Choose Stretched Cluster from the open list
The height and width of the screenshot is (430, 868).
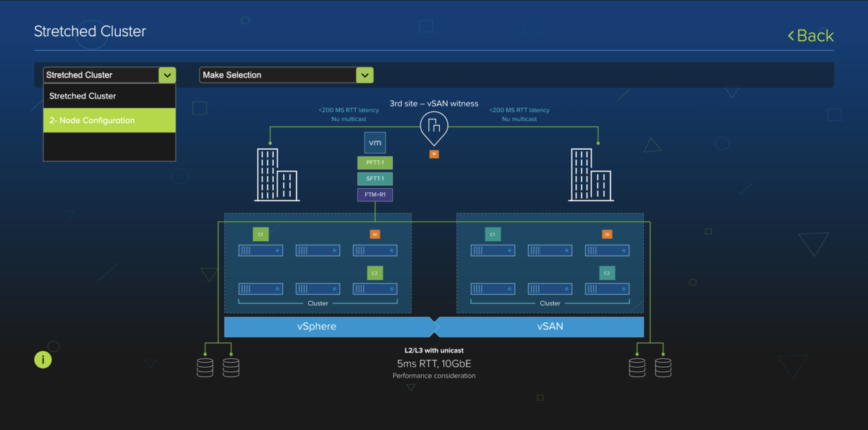pyautogui.click(x=109, y=96)
